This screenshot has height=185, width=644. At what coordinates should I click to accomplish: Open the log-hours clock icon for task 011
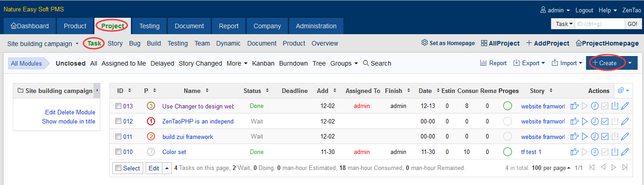pyautogui.click(x=595, y=137)
